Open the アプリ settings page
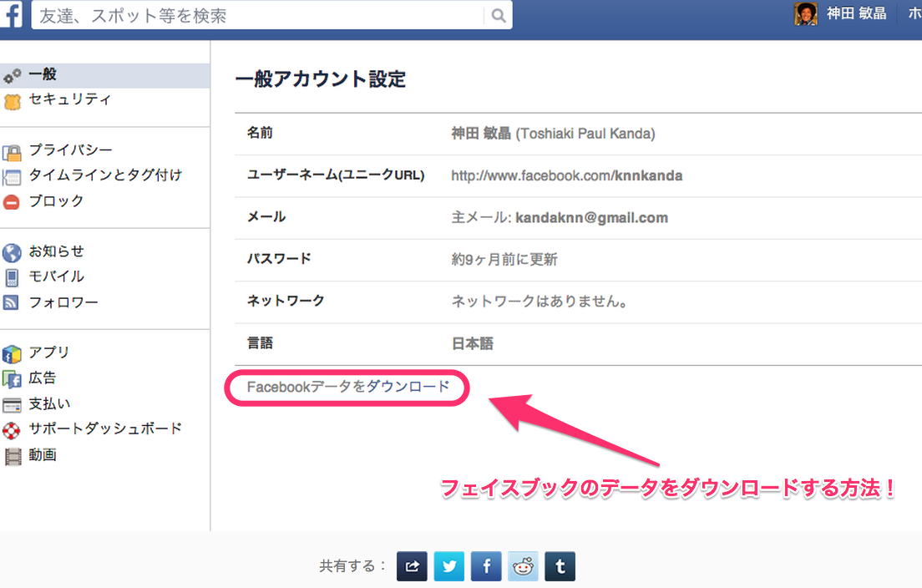The image size is (922, 588). [x=49, y=352]
